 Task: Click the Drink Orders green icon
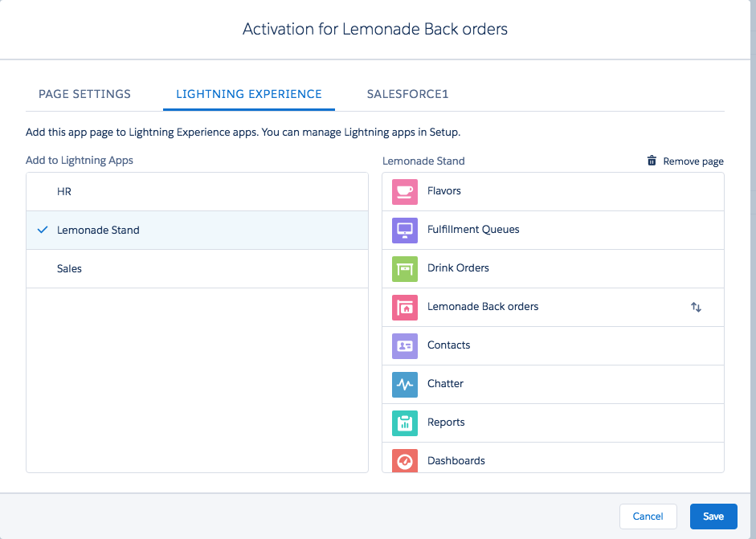click(x=405, y=268)
